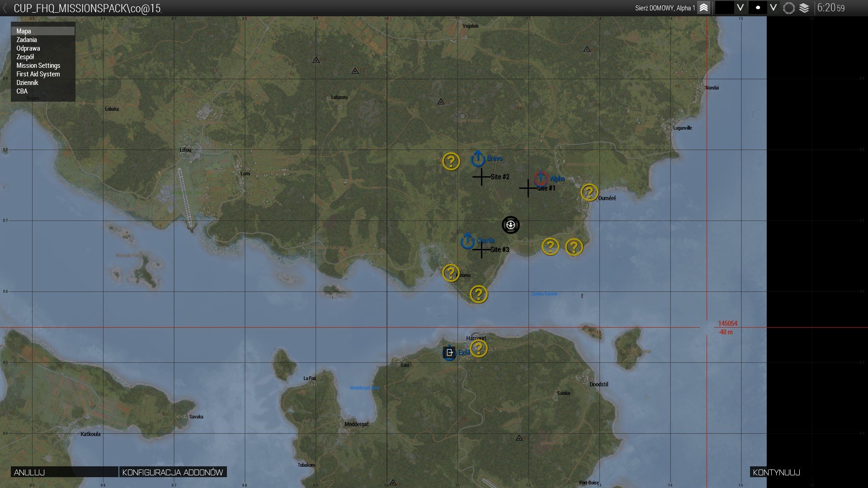The width and height of the screenshot is (868, 488).
Task: Expand the second marker dot dropdown arrow
Action: (773, 8)
